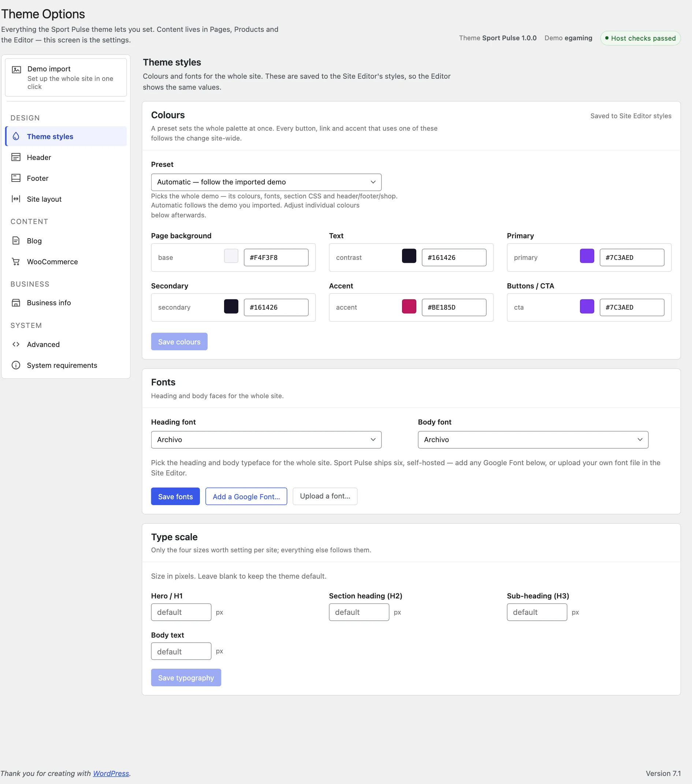Pick the Page background colour swatch
Viewport: 692px width, 784px height.
pyautogui.click(x=231, y=256)
